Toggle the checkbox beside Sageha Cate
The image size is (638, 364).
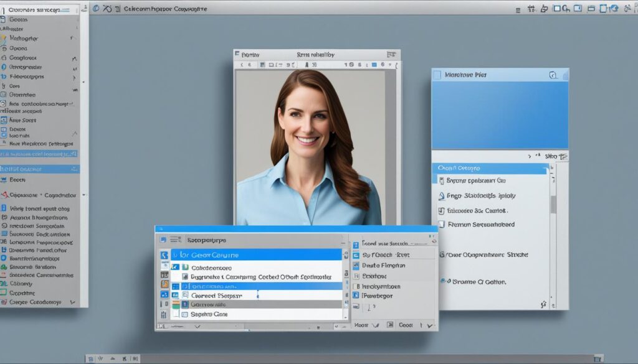184,314
